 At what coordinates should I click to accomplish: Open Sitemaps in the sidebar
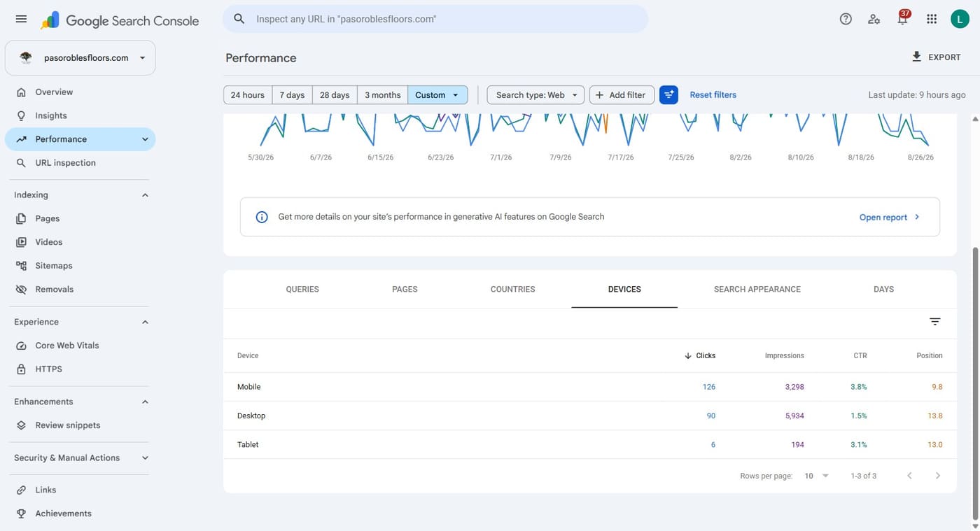point(80,266)
